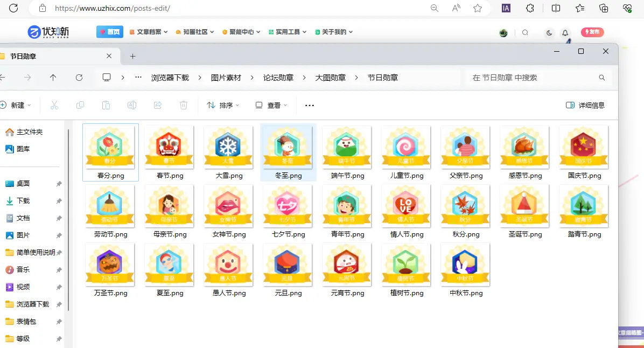Open the search magnifier on the website header

point(525,33)
